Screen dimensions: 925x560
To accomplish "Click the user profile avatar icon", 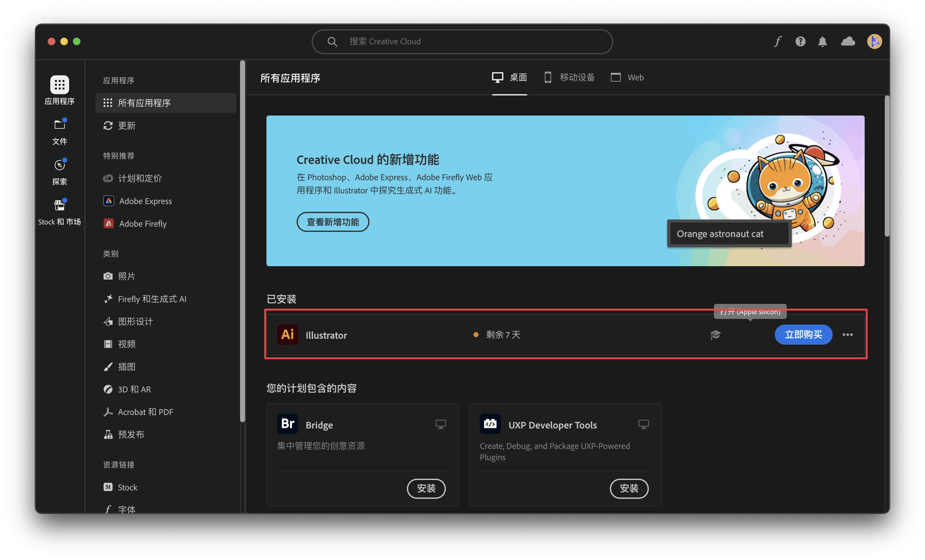I will pos(874,42).
